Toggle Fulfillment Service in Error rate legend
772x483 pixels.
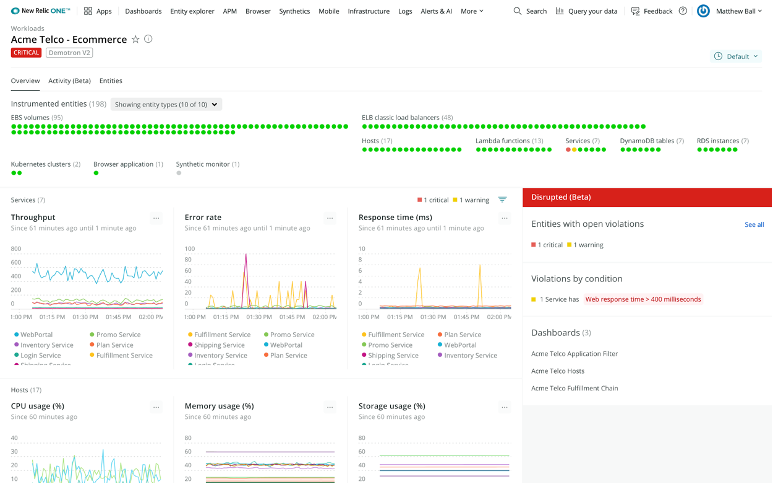219,334
